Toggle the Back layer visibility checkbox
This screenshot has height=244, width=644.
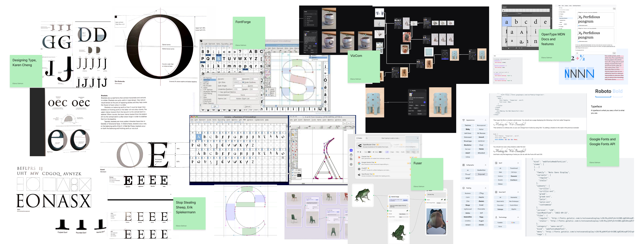pos(293,173)
